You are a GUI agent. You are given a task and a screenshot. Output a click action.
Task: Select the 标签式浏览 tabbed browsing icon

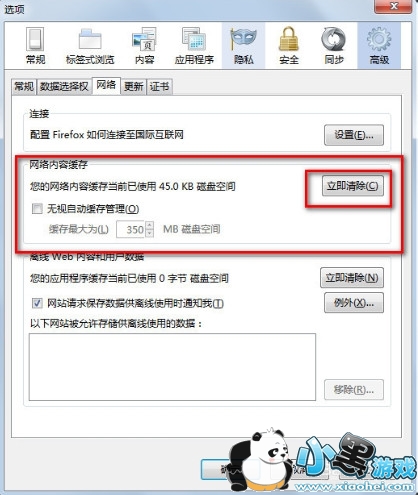point(90,46)
